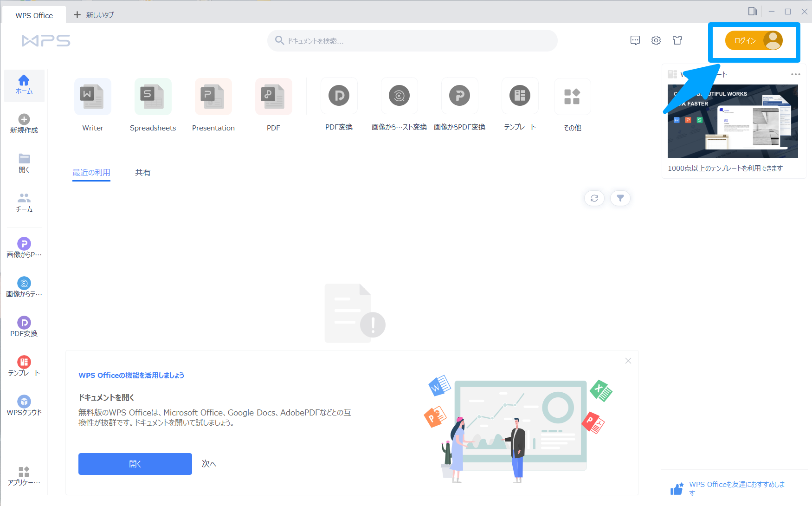Open the skins t-shirt icon
This screenshot has width=812, height=506.
click(x=677, y=40)
